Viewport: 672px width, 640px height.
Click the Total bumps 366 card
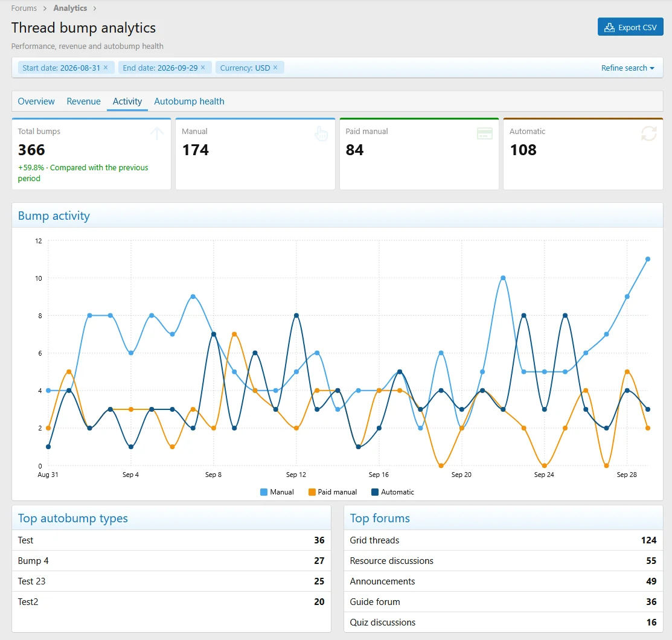tap(91, 154)
